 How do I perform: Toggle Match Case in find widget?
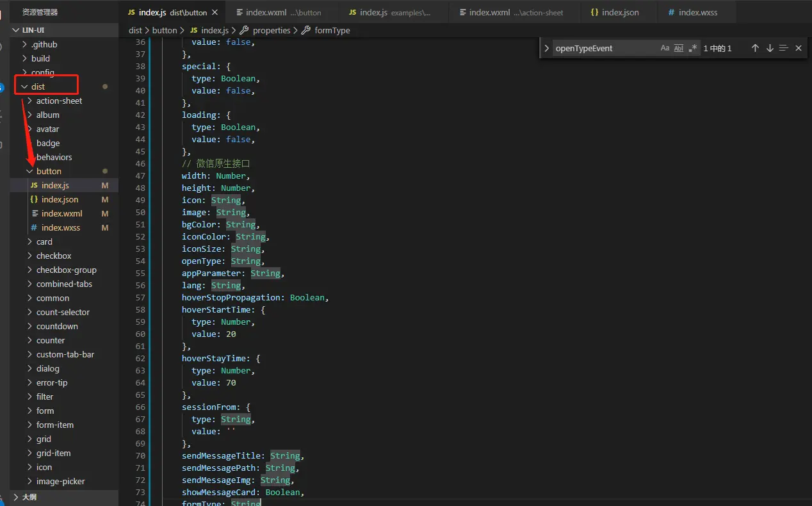pyautogui.click(x=665, y=48)
